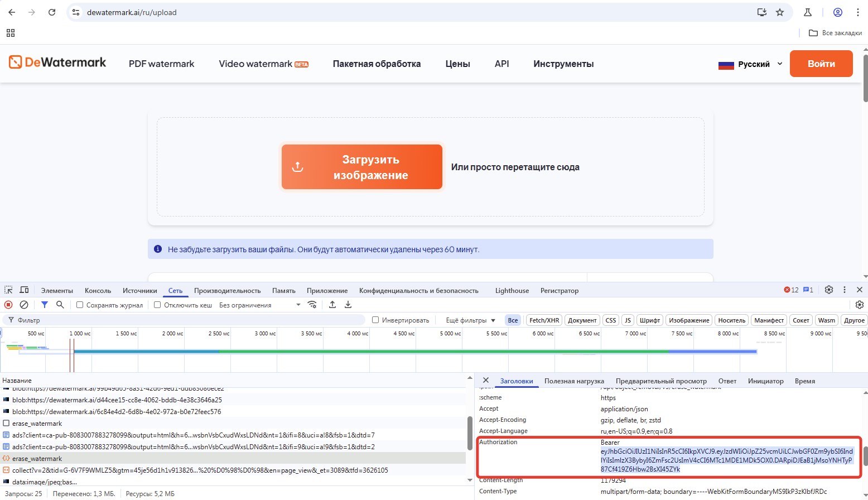Screen dimensions: 868x500
Task: Open Производительность tab
Action: (x=227, y=291)
